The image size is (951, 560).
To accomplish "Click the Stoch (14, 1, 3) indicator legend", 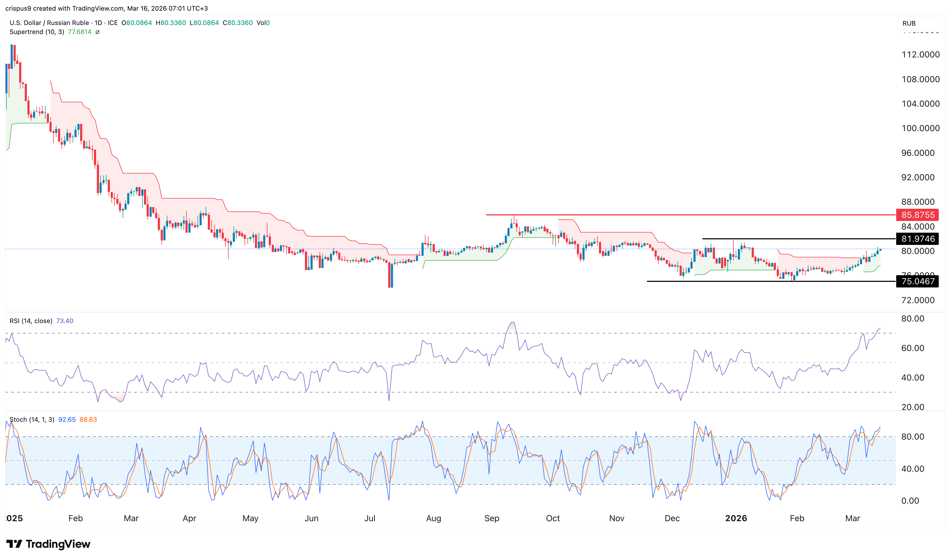I will click(32, 419).
